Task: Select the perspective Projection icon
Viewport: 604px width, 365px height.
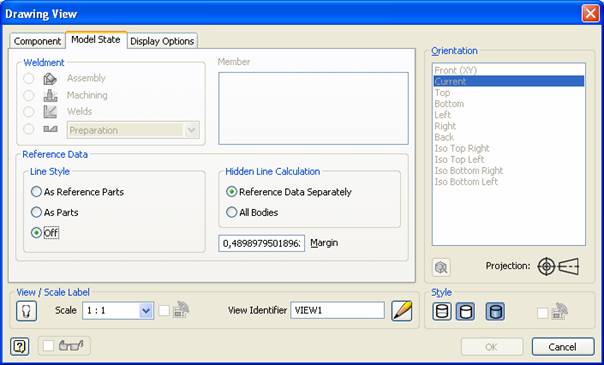Action: pos(569,266)
